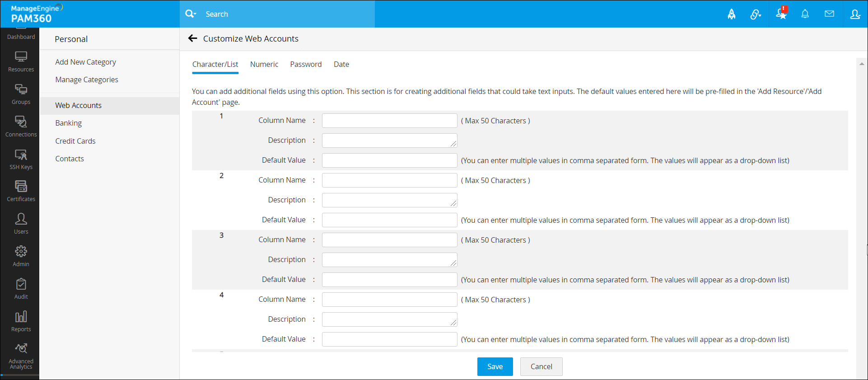
Task: Open the user profile icon
Action: 855,14
